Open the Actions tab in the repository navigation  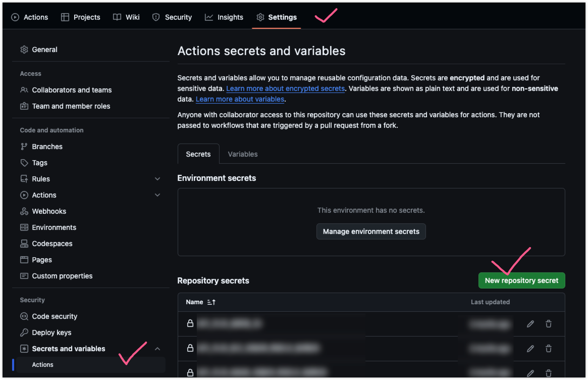[x=30, y=17]
